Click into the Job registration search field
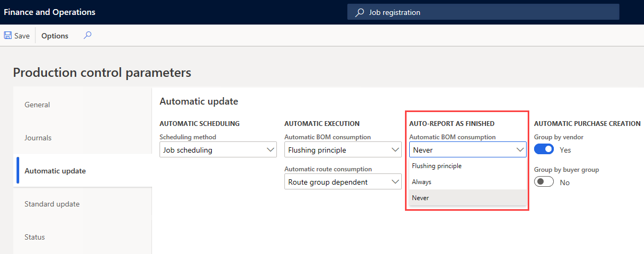Image resolution: width=644 pixels, height=254 pixels. pyautogui.click(x=483, y=12)
